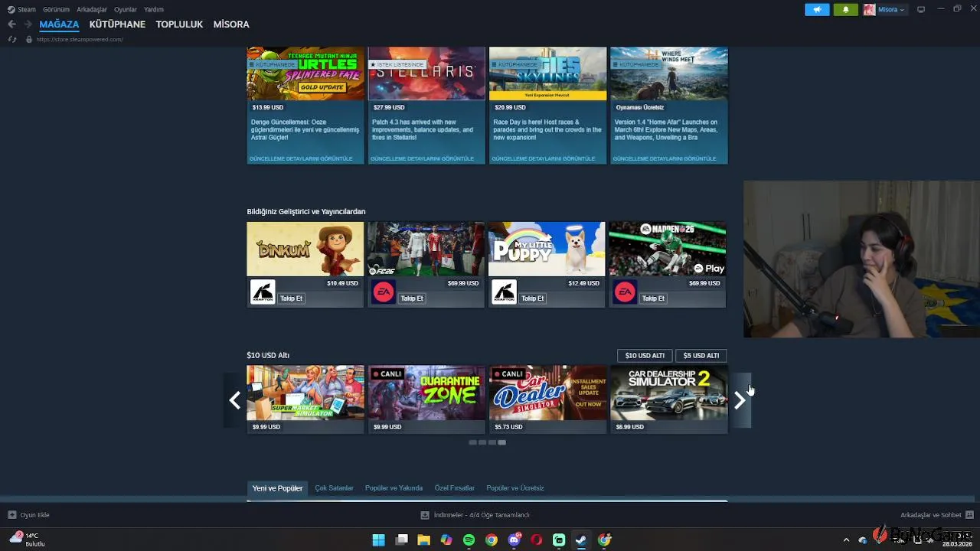Image resolution: width=980 pixels, height=551 pixels.
Task: Click the Krafton logo under Dinkum
Action: tap(263, 292)
